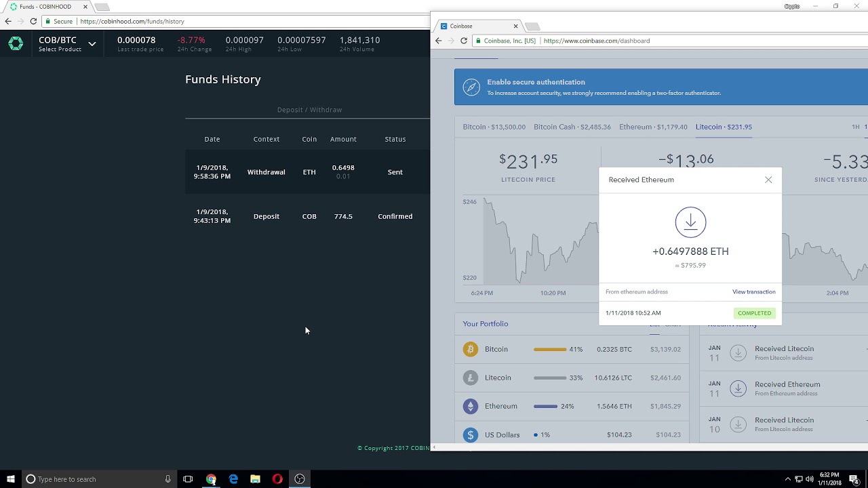Open Chrome from the taskbar
Screen dimensions: 868x488
[x=211, y=479]
